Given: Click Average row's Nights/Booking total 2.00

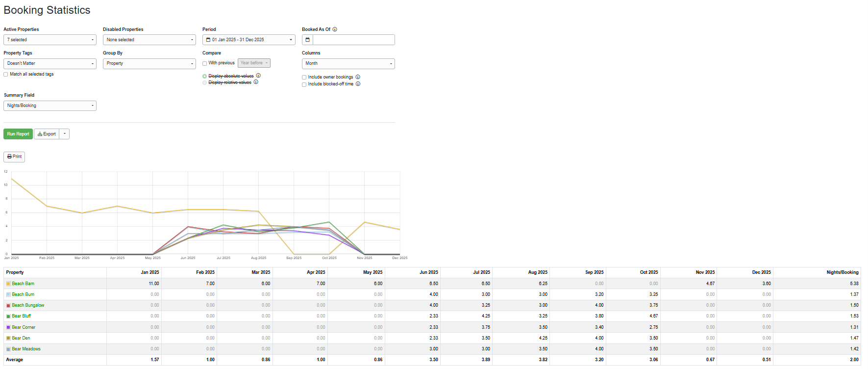Looking at the screenshot, I should [854, 360].
